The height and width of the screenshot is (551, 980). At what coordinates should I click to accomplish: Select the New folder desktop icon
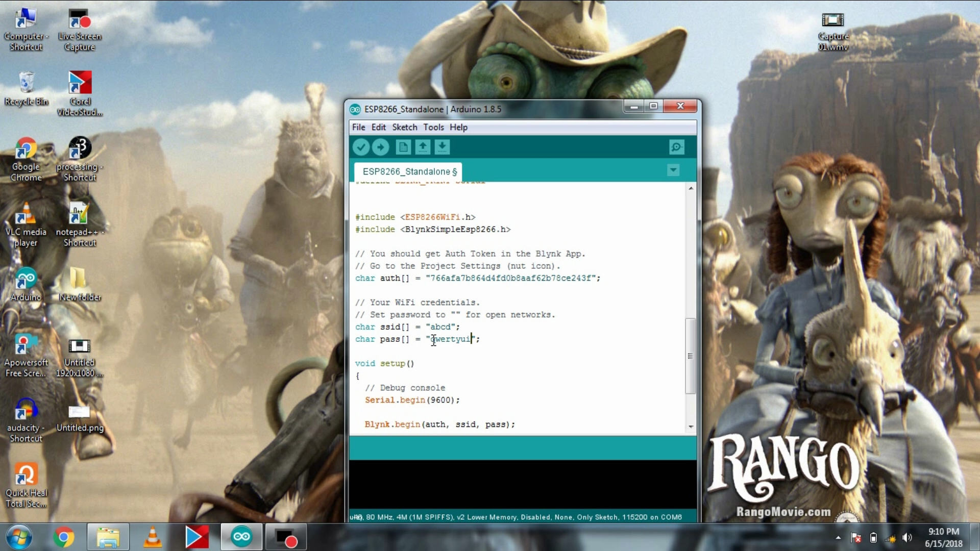click(x=80, y=285)
